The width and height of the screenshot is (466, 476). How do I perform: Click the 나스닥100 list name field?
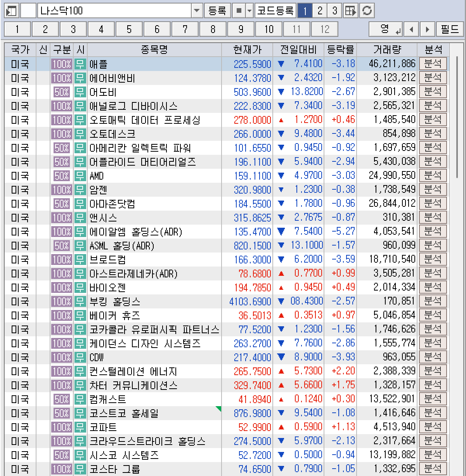[x=114, y=11]
